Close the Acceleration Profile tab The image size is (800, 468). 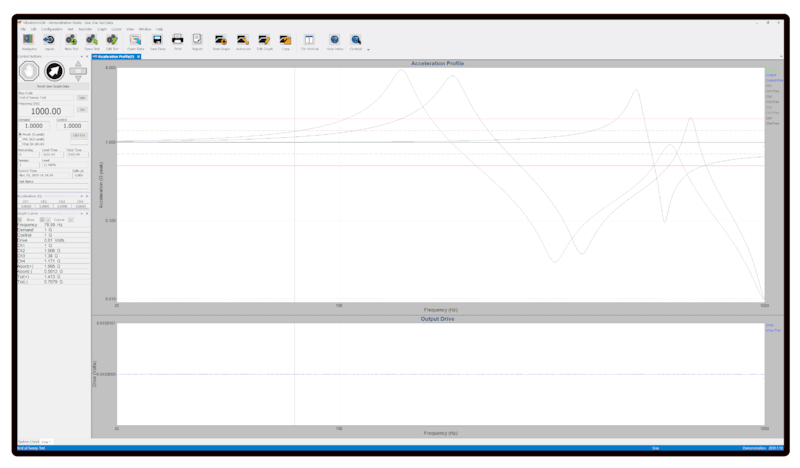tap(138, 56)
